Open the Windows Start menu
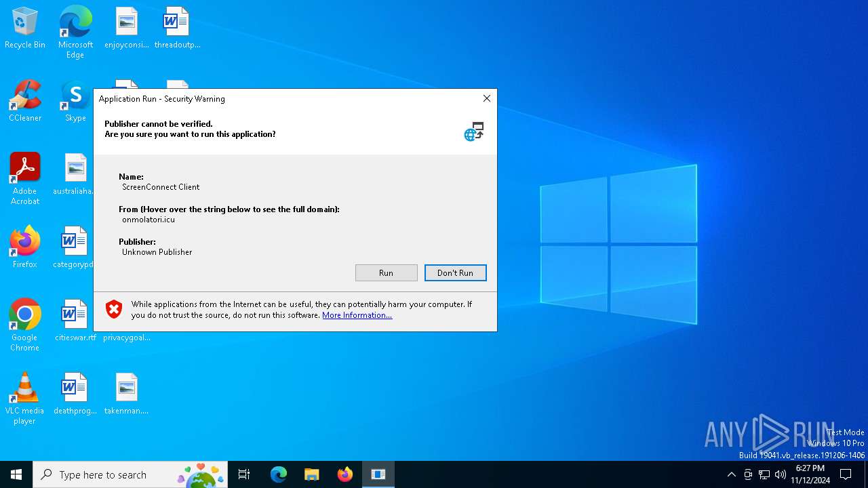Screen dimensions: 868x488 coord(16,474)
